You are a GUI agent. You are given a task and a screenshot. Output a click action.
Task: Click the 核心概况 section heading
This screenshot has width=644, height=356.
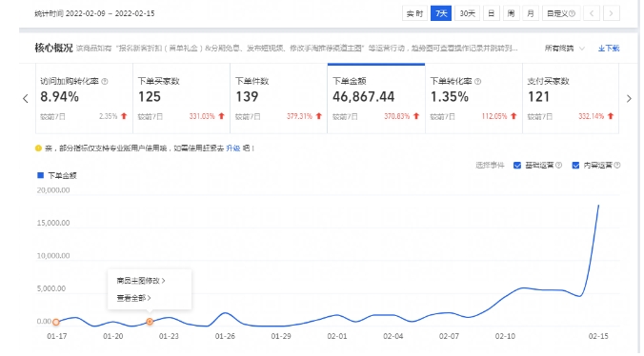coord(53,48)
